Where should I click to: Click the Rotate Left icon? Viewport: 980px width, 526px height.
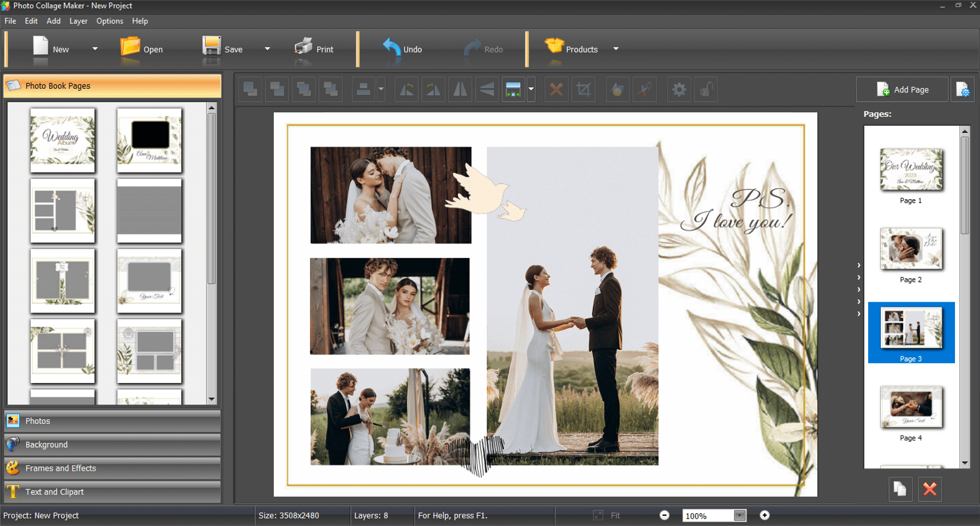pyautogui.click(x=406, y=89)
